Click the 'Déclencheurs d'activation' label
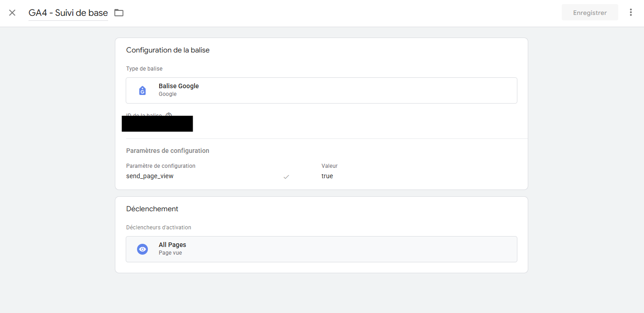Image resolution: width=644 pixels, height=313 pixels. pyautogui.click(x=158, y=228)
